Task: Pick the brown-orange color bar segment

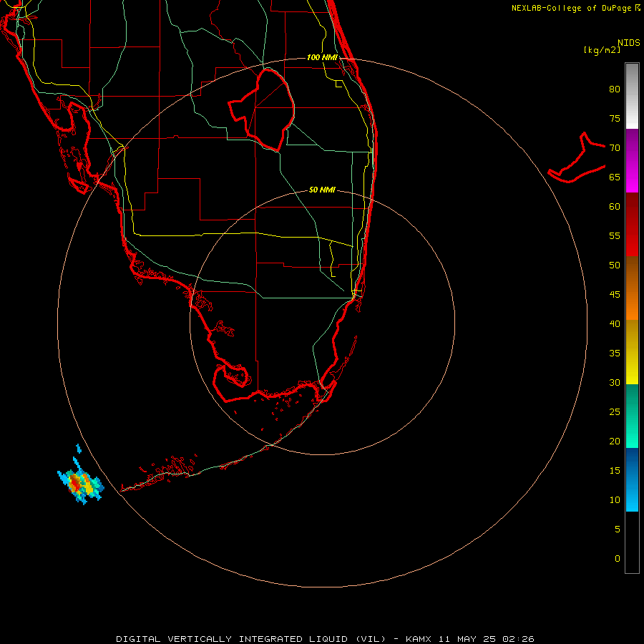Action: (632, 288)
